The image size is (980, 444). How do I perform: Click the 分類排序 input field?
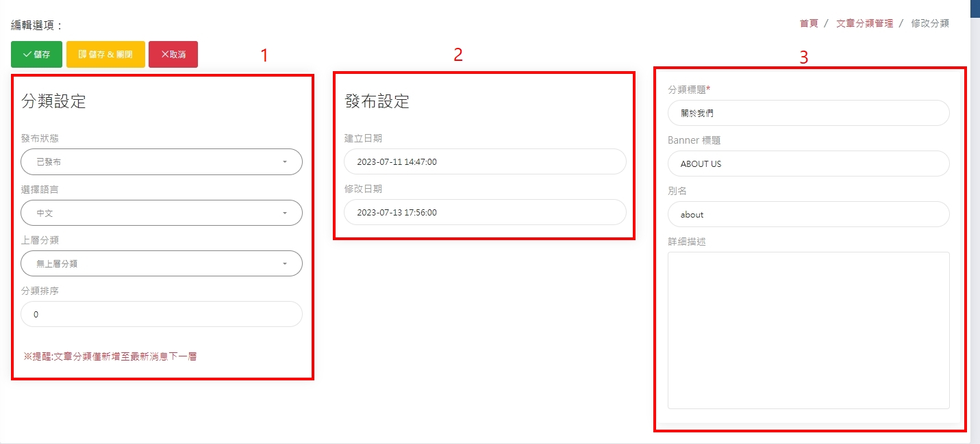[162, 314]
